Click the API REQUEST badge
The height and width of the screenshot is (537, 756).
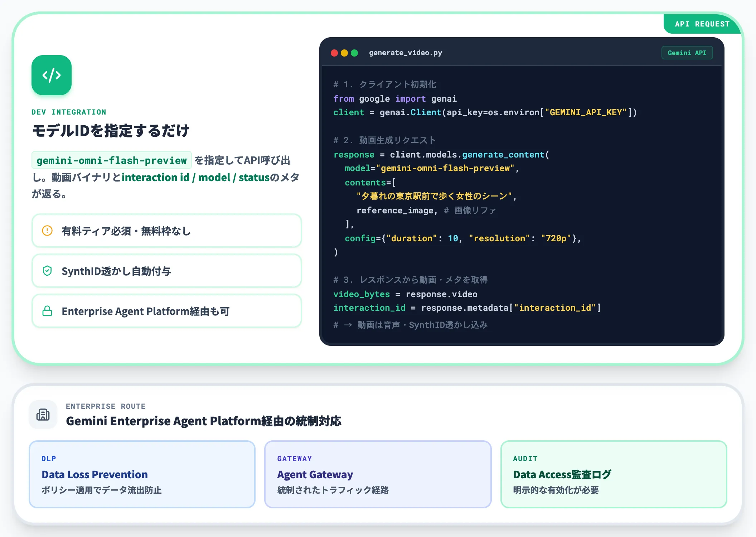tap(702, 24)
